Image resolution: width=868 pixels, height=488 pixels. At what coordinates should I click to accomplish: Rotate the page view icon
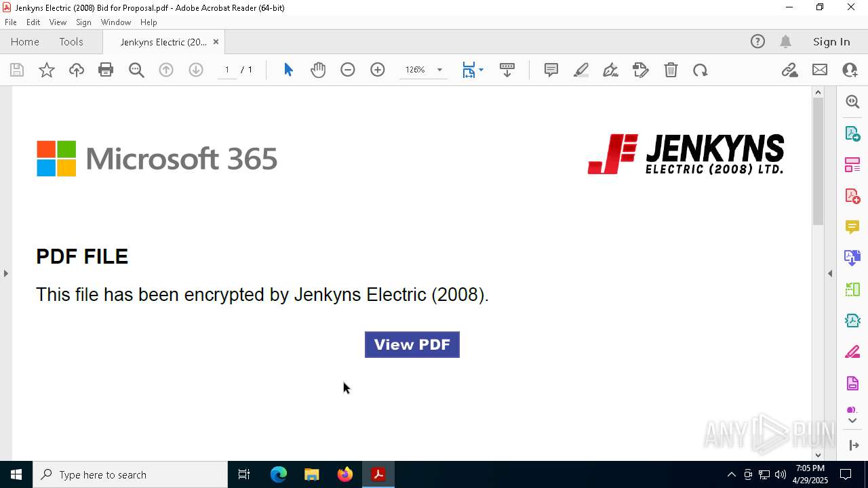pyautogui.click(x=701, y=70)
